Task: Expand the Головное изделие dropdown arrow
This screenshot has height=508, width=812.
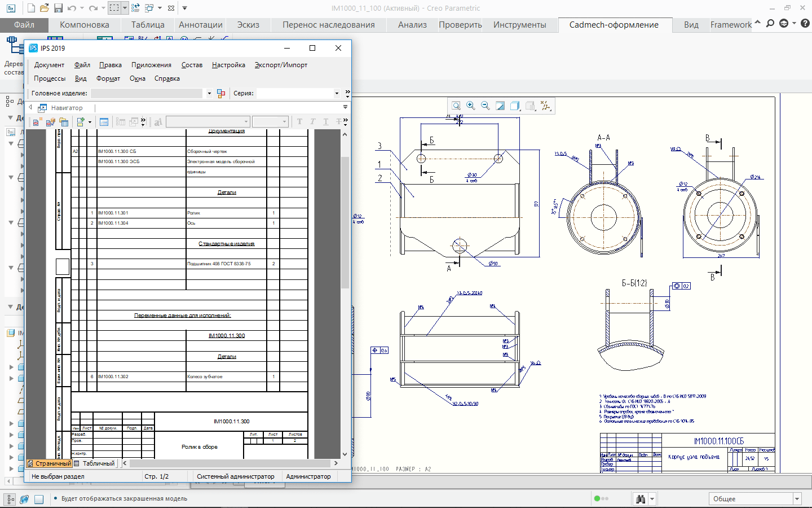Action: pos(209,94)
